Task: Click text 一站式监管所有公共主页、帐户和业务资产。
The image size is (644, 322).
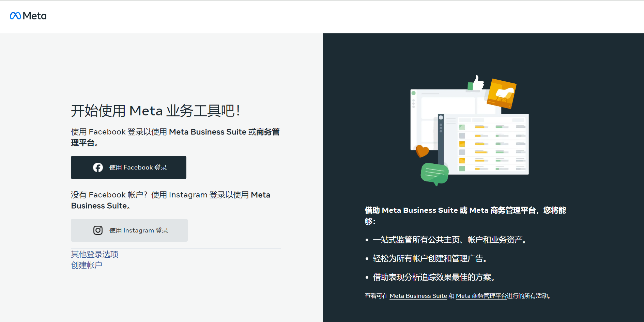Action: click(x=450, y=240)
